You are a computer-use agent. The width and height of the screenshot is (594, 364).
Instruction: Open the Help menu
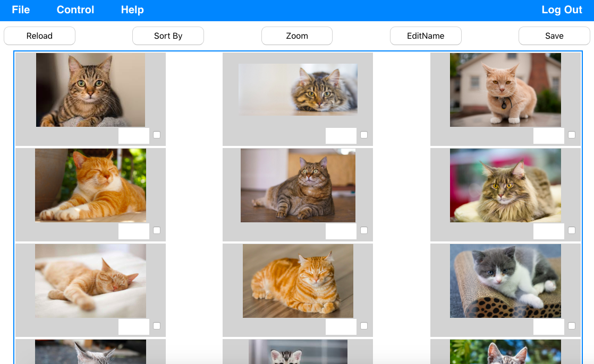coord(132,10)
